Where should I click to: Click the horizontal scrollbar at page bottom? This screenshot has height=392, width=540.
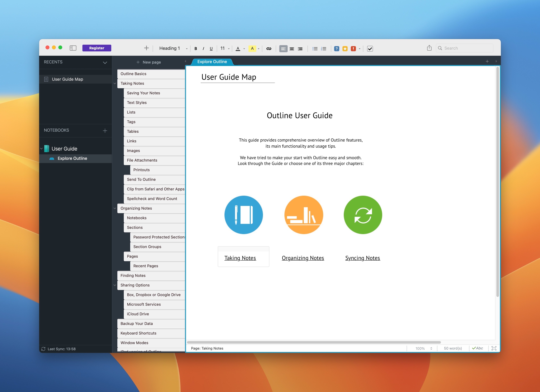pos(314,342)
